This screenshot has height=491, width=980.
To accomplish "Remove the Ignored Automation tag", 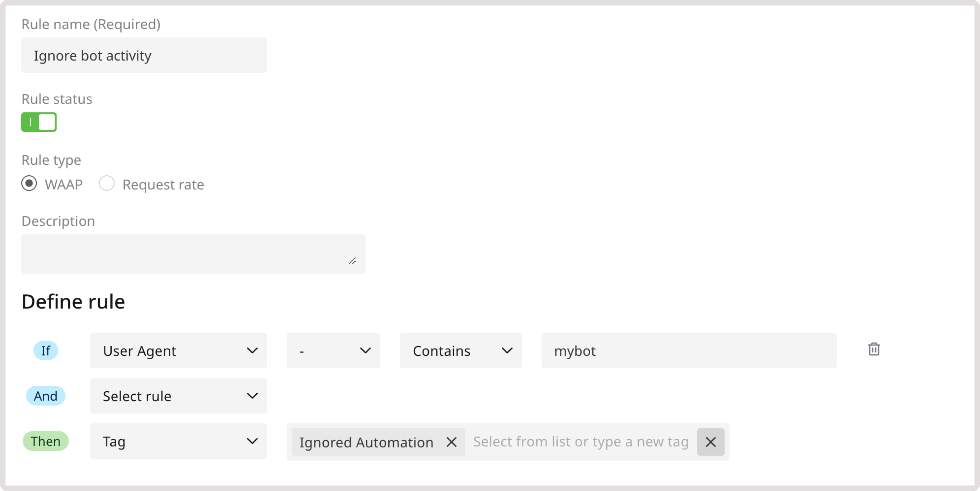I will point(452,442).
